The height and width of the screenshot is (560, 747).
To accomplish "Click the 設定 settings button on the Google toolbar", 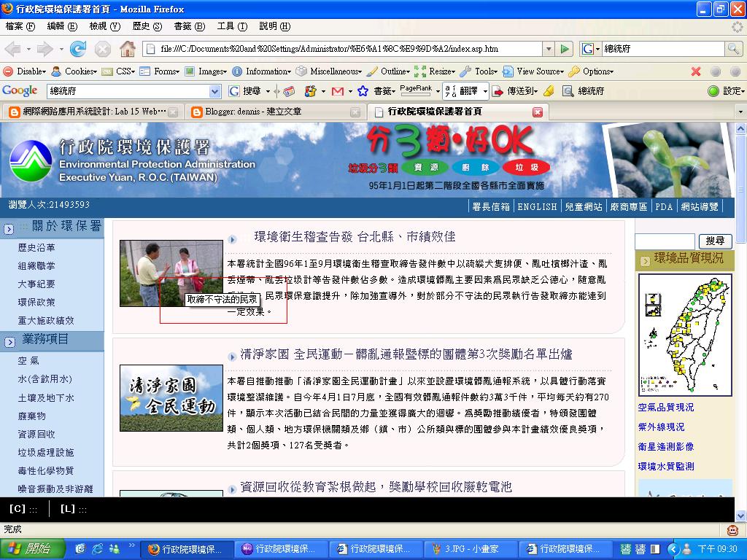I will tap(726, 91).
